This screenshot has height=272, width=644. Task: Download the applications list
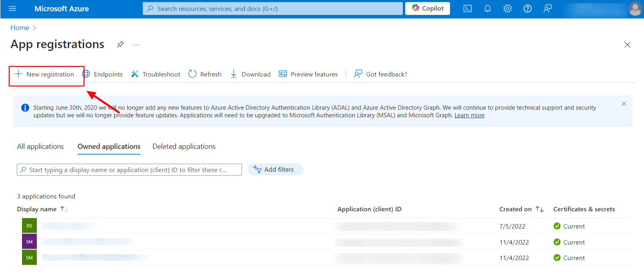[250, 74]
